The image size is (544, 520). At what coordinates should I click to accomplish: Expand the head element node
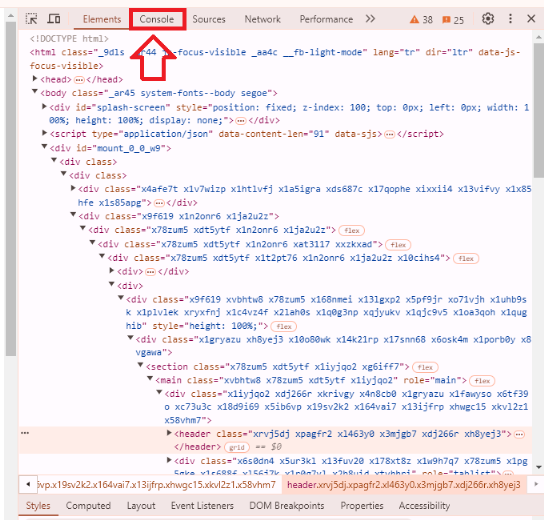click(35, 79)
